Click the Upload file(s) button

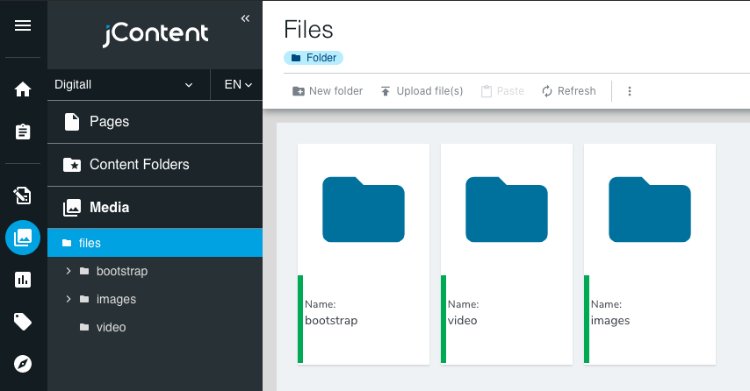point(421,91)
